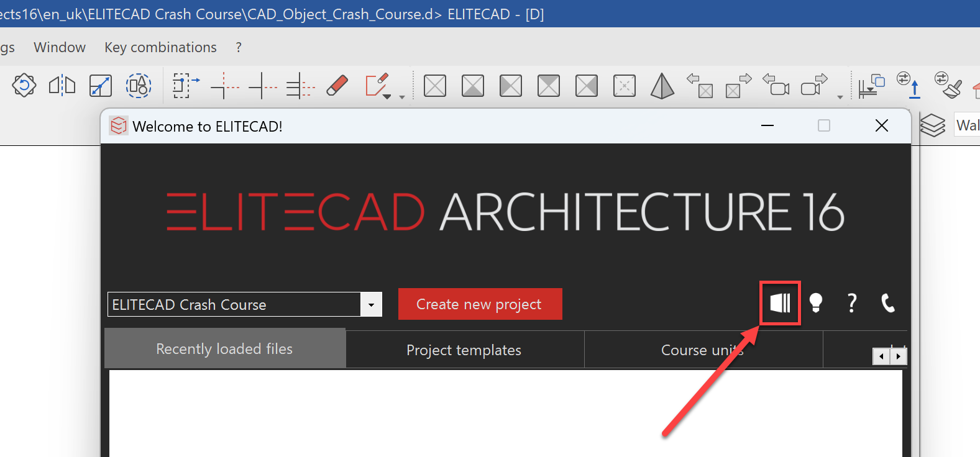The height and width of the screenshot is (457, 980).
Task: Go to next view (right arrow box)
Action: 738,86
